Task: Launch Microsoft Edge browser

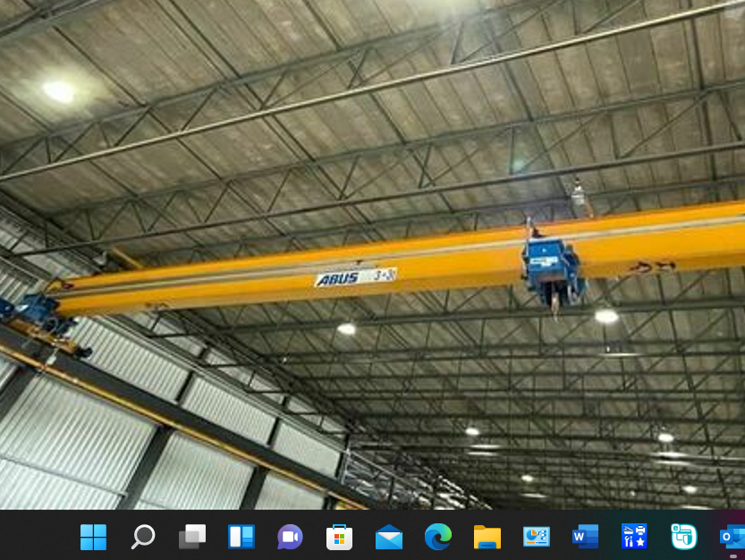Action: point(438,537)
